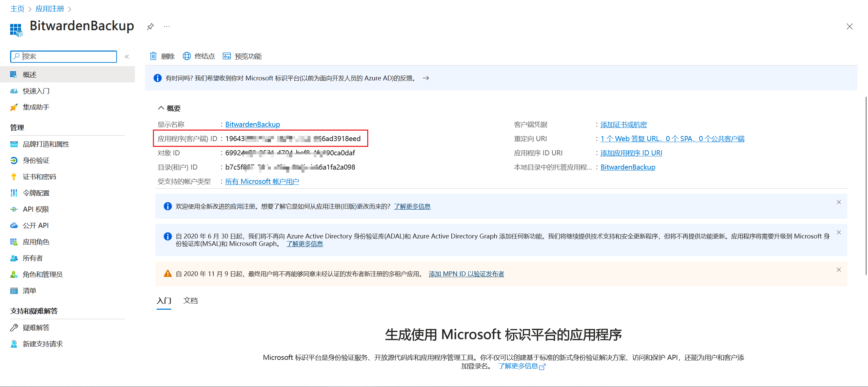Image resolution: width=868 pixels, height=387 pixels.
Task: Pin BitwardenBackup to dashboard
Action: 150,26
